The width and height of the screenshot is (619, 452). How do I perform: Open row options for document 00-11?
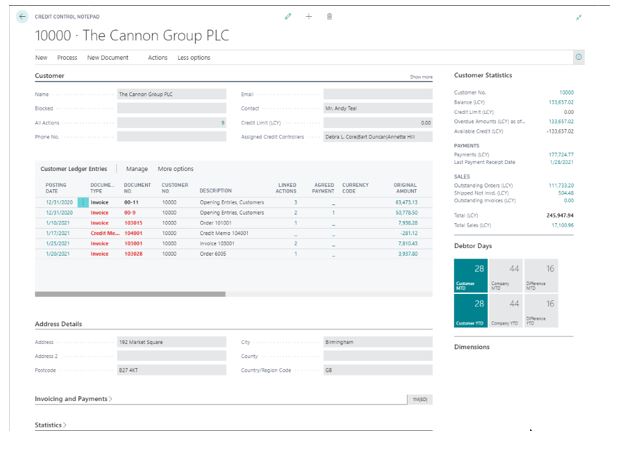pos(83,202)
